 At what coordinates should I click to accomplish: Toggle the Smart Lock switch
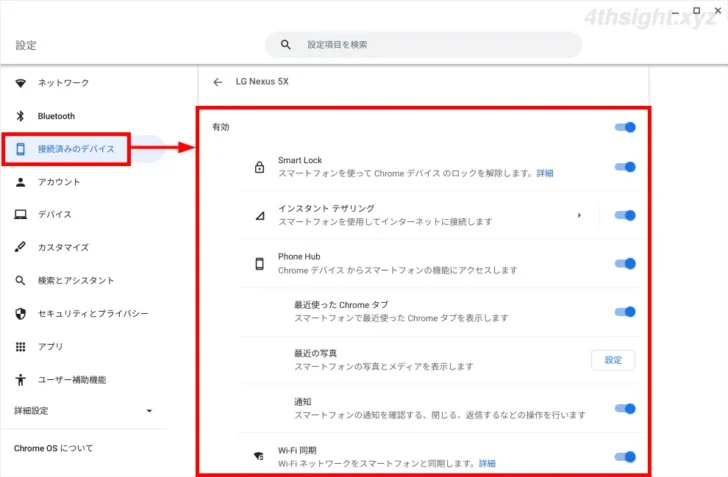(625, 167)
